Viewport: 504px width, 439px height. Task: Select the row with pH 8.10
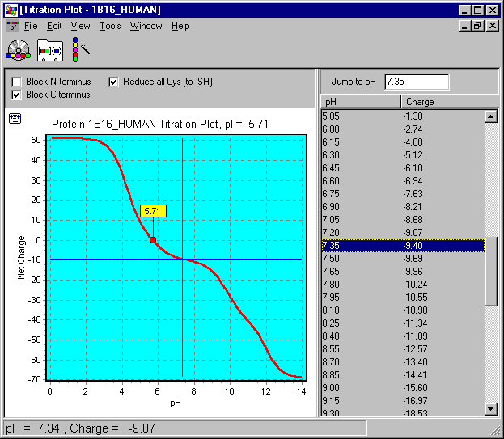(403, 310)
